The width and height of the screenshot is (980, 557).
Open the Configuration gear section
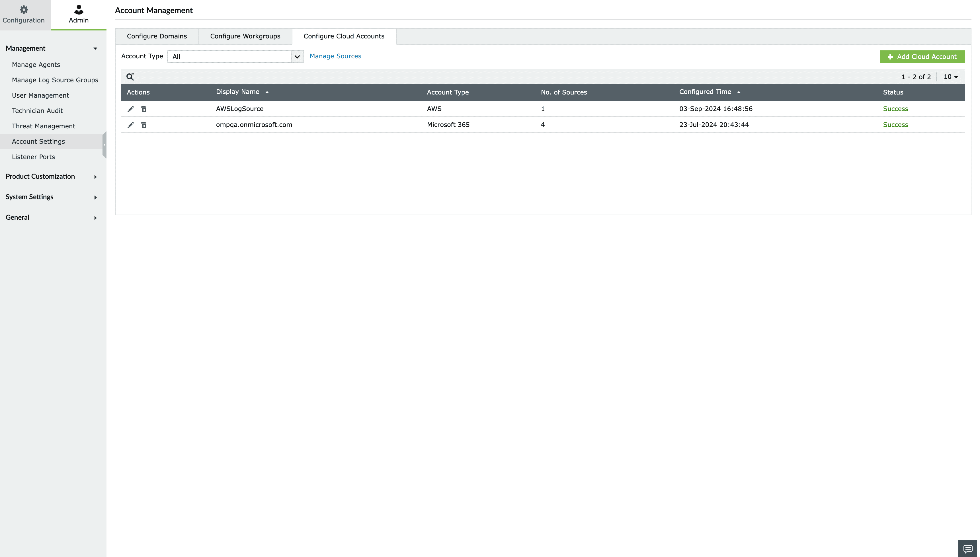click(x=24, y=15)
